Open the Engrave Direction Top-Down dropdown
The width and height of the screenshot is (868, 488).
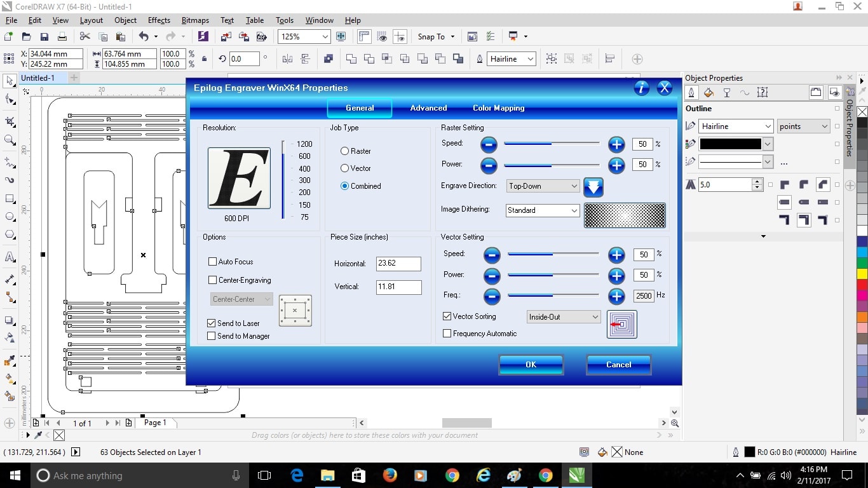pos(543,186)
